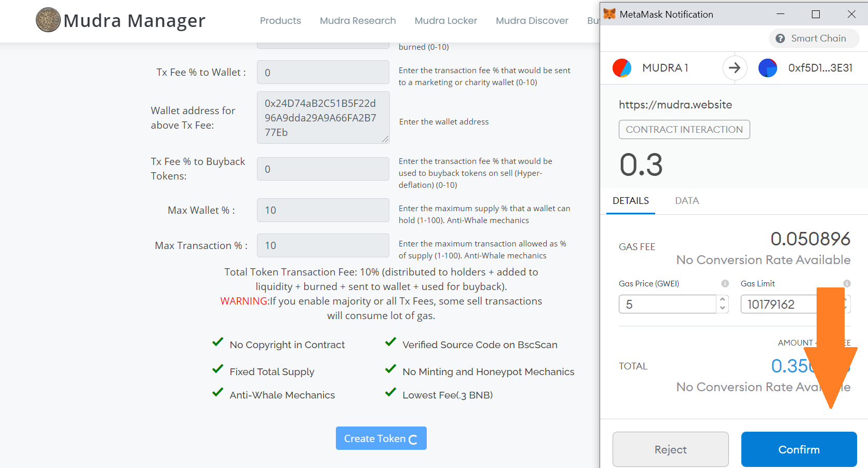Click the Anti-Whale Mechanics checkmark
868x468 pixels.
pyautogui.click(x=218, y=393)
